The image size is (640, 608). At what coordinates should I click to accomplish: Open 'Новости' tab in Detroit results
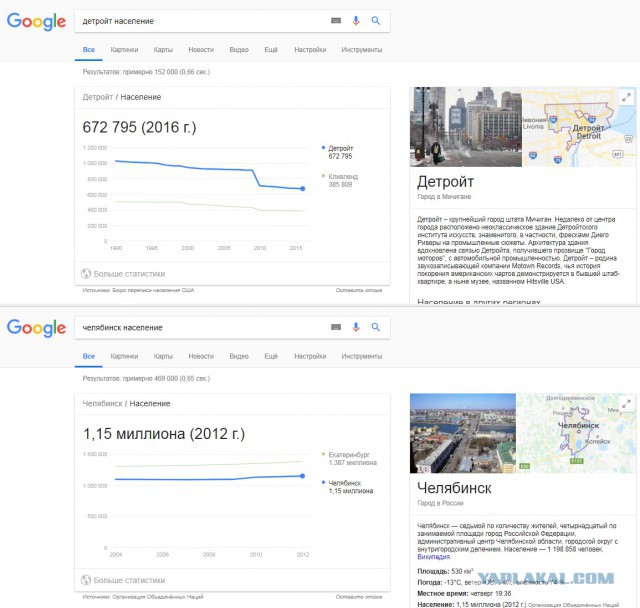point(201,50)
